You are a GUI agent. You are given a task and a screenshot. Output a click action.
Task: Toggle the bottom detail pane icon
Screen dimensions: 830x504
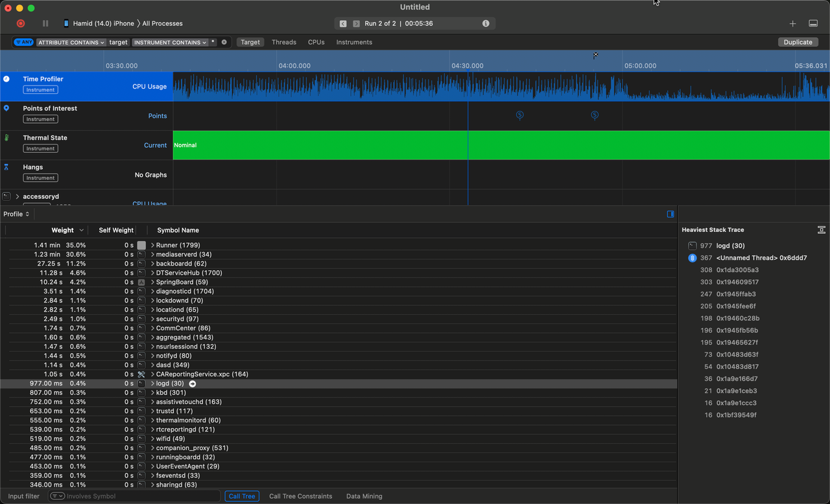pyautogui.click(x=813, y=23)
